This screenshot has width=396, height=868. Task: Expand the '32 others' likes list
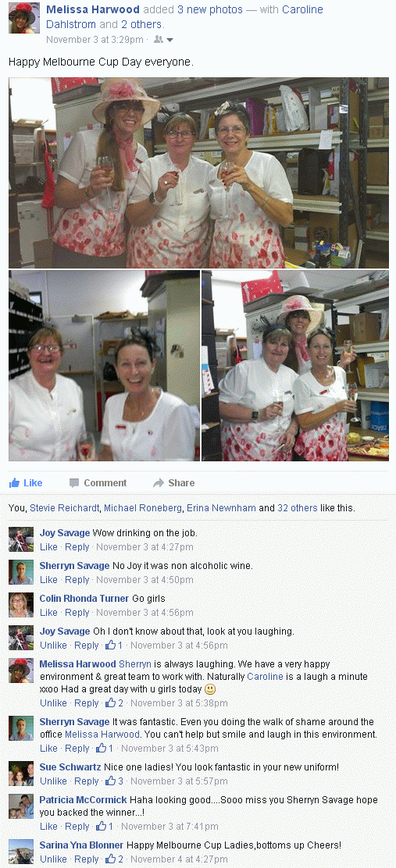coord(298,507)
